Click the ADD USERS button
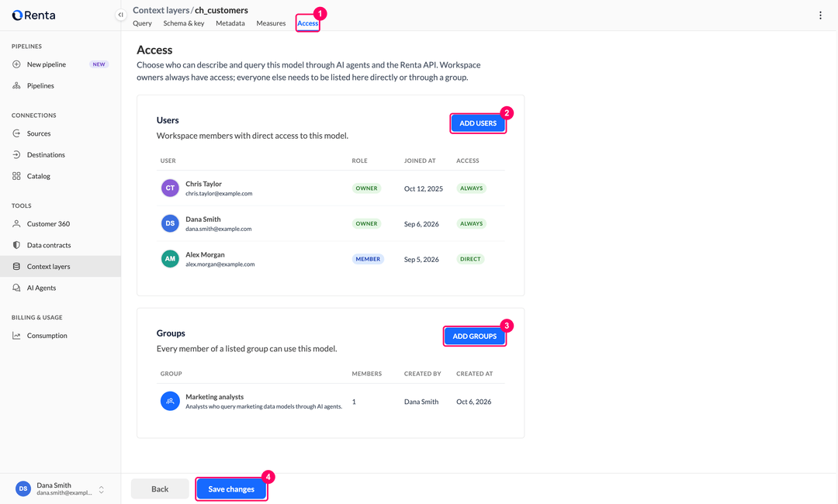 [x=478, y=123]
